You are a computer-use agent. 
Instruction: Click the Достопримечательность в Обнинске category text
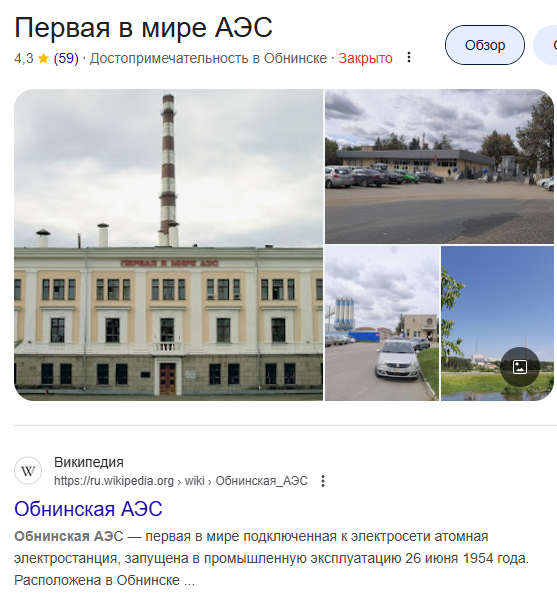pos(208,58)
